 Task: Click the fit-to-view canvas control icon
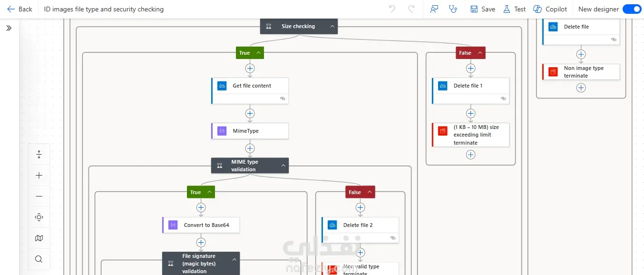[39, 217]
